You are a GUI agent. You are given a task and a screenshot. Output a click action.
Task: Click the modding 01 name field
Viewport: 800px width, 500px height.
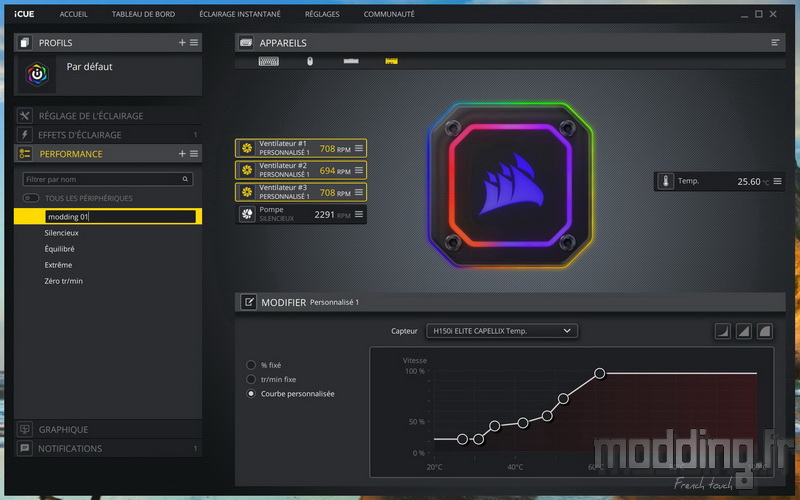point(120,217)
